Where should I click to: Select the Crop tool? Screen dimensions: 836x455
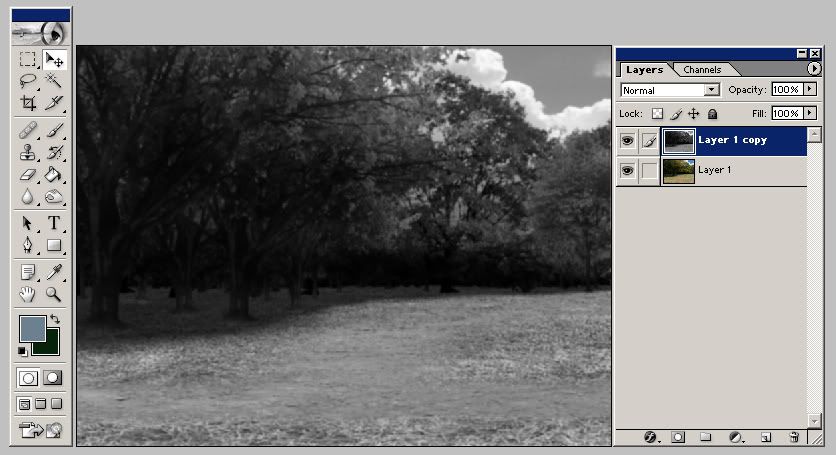tap(28, 102)
